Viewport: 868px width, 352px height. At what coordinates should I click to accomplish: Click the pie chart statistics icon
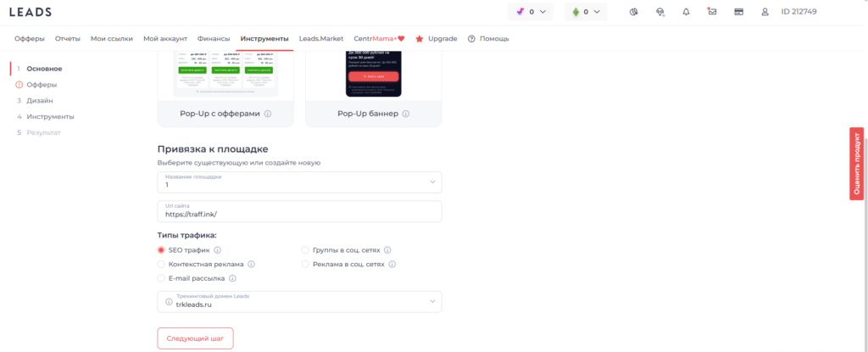point(634,12)
